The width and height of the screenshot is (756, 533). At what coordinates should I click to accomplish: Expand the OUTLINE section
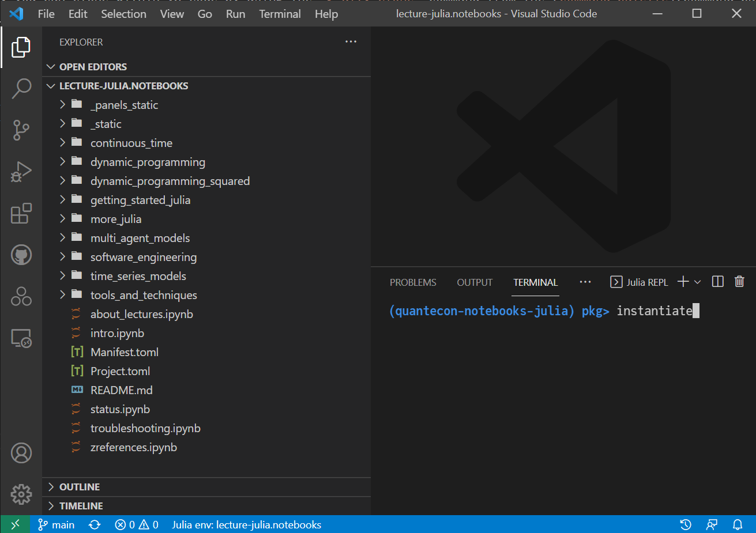(80, 487)
